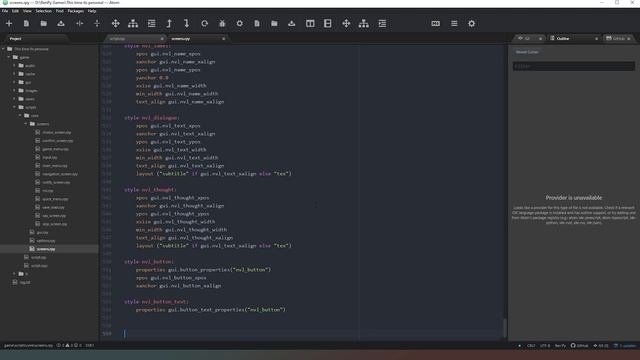The height and width of the screenshot is (360, 640).
Task: Click the cog icon right of the bug icon
Action: click(x=240, y=24)
